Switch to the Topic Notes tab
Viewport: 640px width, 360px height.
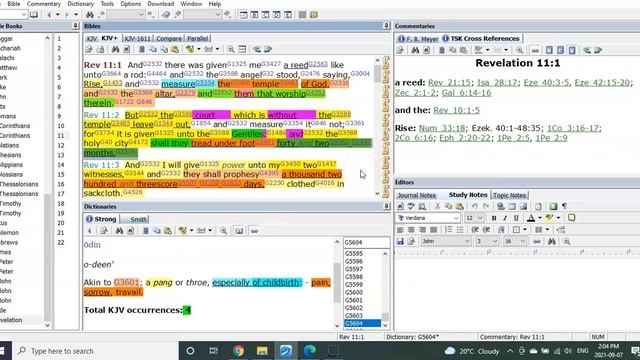(509, 195)
